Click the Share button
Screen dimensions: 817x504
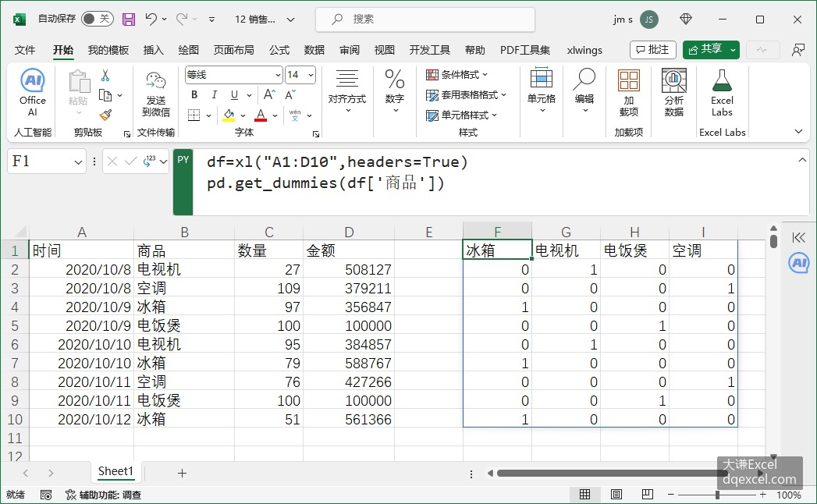pyautogui.click(x=705, y=49)
